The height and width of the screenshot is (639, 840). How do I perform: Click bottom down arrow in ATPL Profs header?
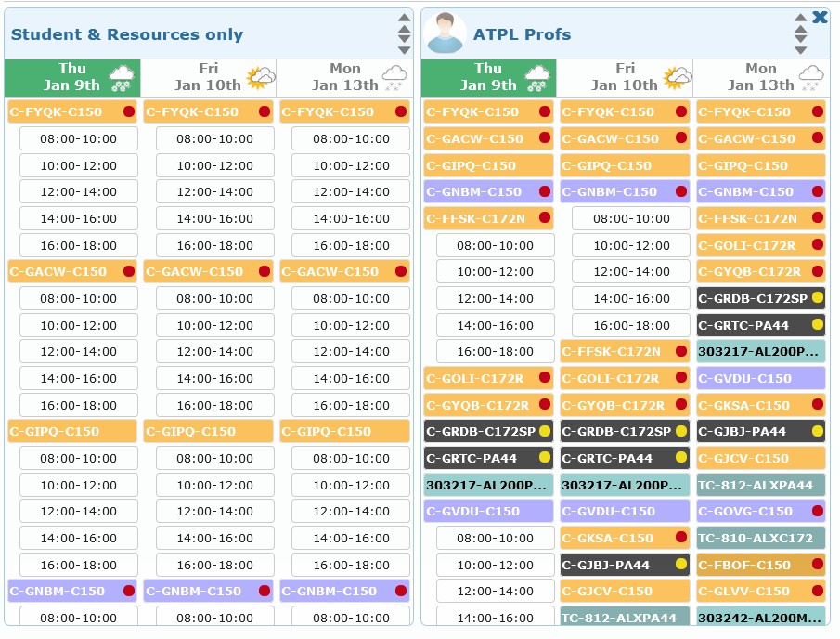click(801, 50)
